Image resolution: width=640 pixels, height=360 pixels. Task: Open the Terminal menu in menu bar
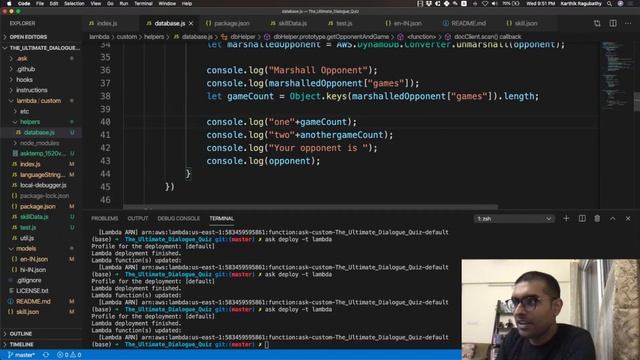coord(143,4)
